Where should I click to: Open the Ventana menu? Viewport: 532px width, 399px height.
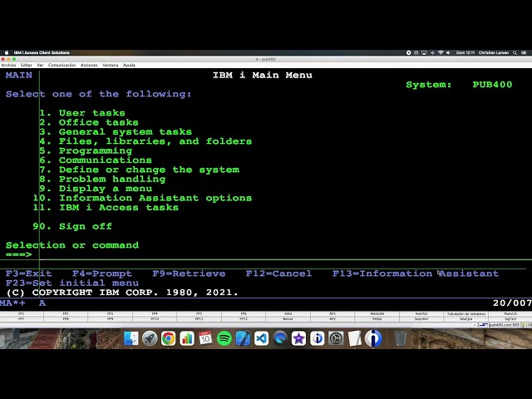(x=111, y=65)
